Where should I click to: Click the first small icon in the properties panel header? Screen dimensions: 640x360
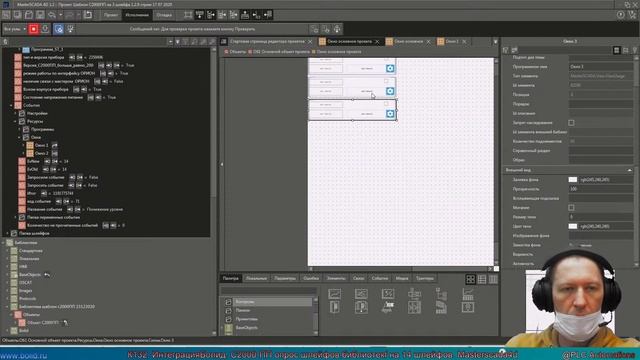[506, 50]
